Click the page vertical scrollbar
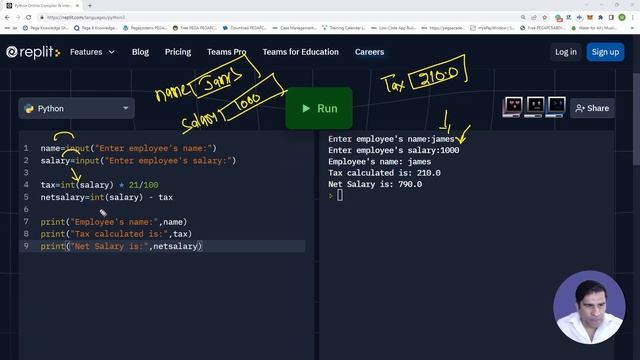 (636, 119)
